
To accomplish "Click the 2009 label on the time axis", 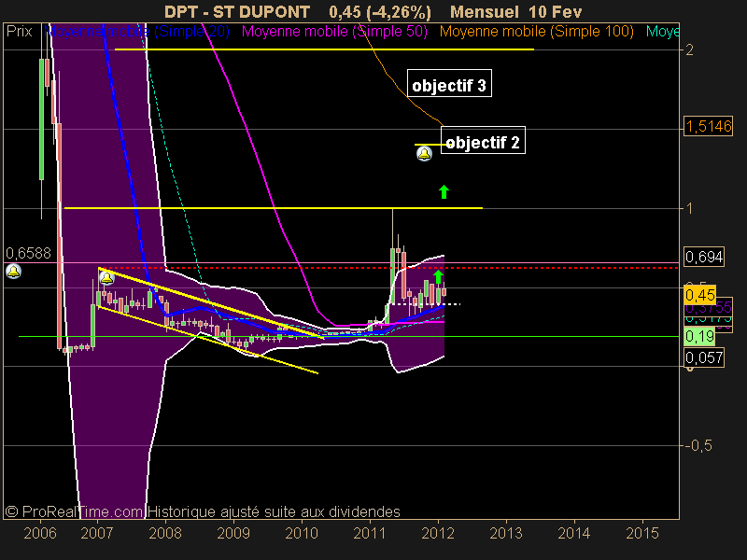I will (233, 533).
